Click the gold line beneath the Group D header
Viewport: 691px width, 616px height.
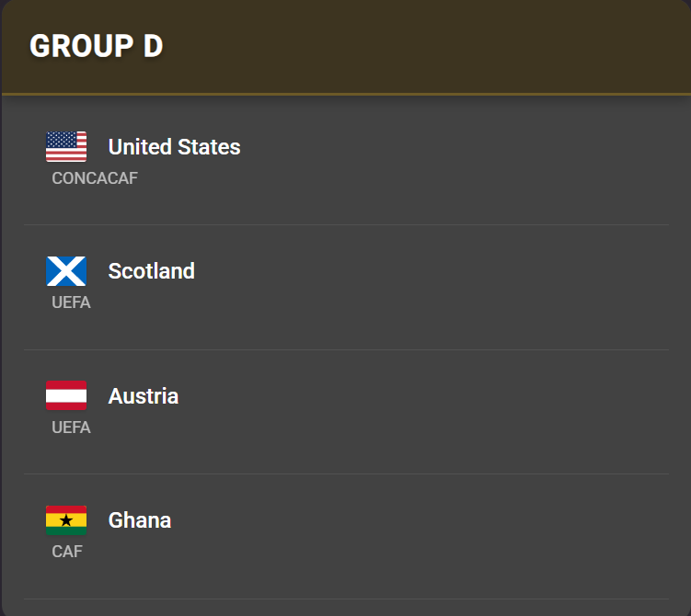pyautogui.click(x=346, y=94)
